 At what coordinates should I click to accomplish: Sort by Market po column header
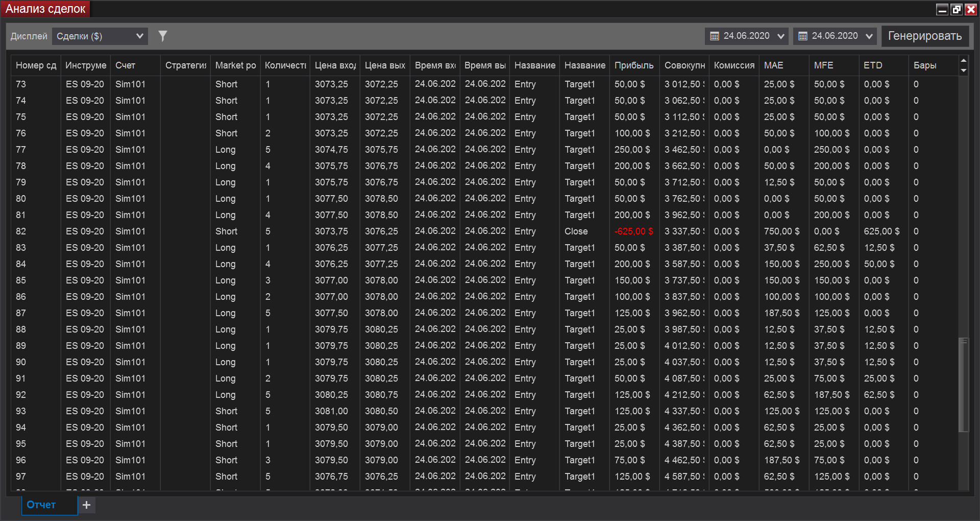tap(235, 65)
